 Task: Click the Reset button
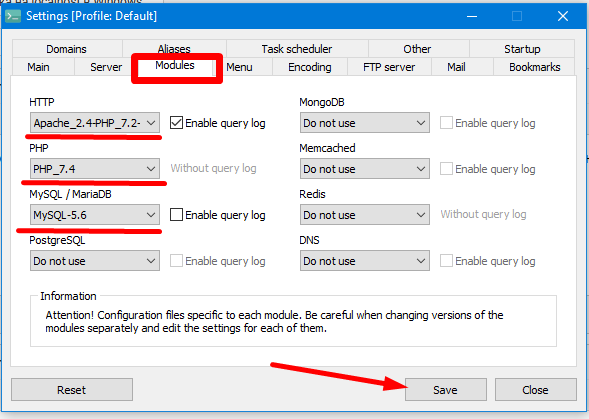(x=72, y=390)
